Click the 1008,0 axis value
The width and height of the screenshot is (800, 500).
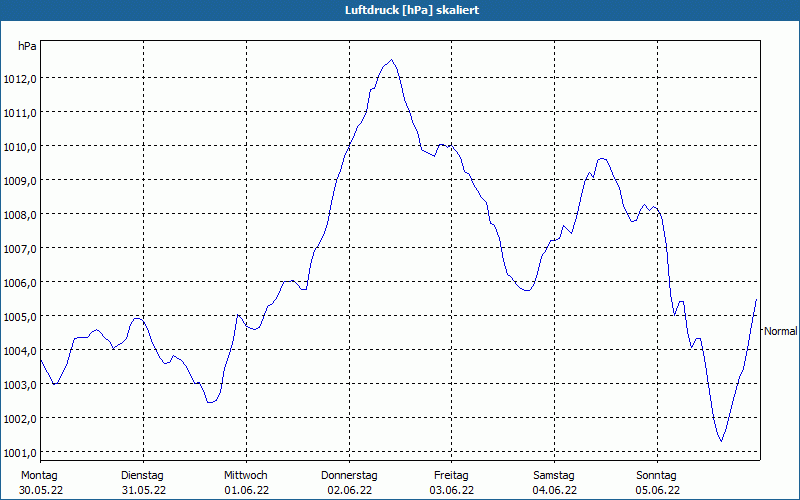click(20, 215)
